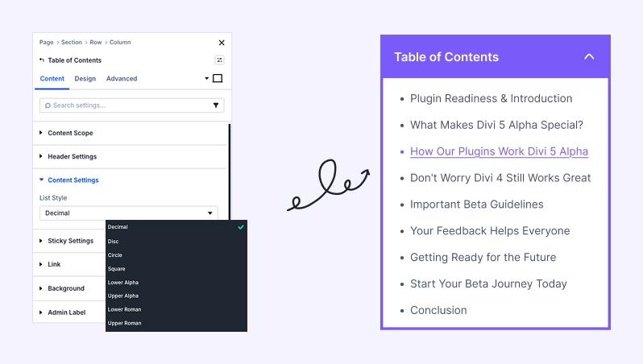Click the square responsive view icon
Viewport: 643px width, 364px height.
pos(218,79)
